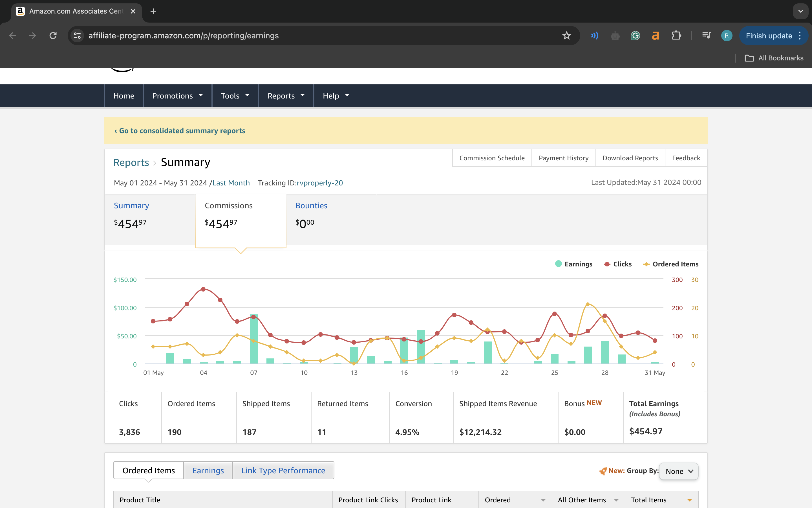Go to Home in navigation bar
Image resolution: width=812 pixels, height=508 pixels.
point(124,96)
